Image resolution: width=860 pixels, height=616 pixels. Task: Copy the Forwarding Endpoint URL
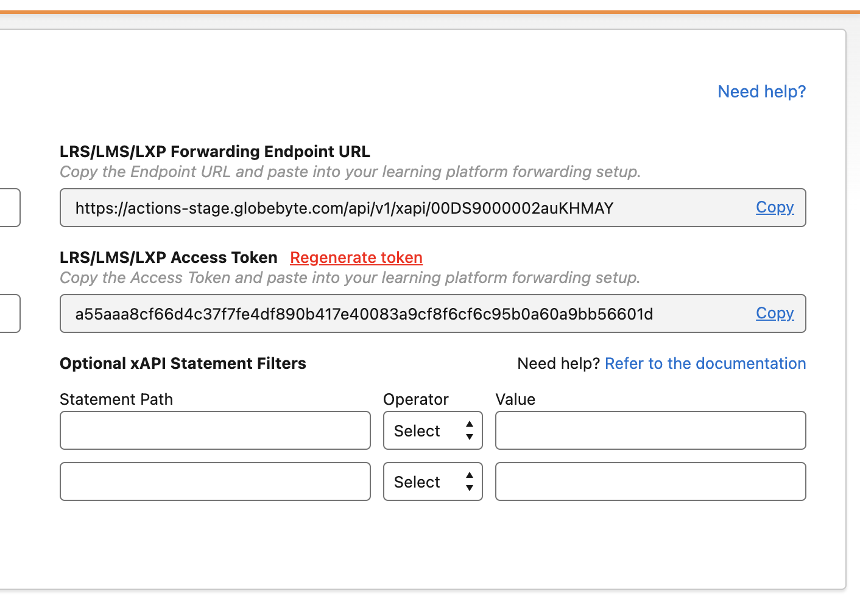[774, 208]
